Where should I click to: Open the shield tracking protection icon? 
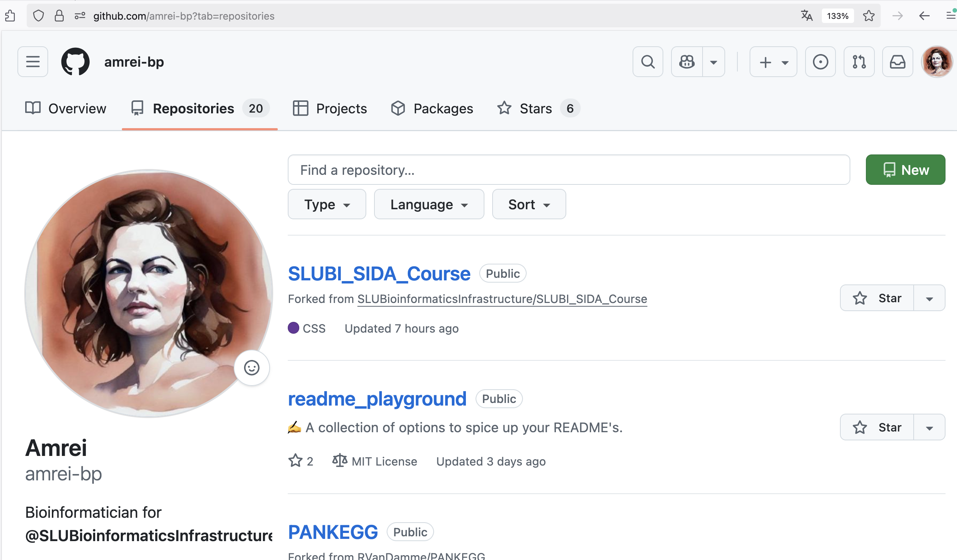tap(39, 16)
